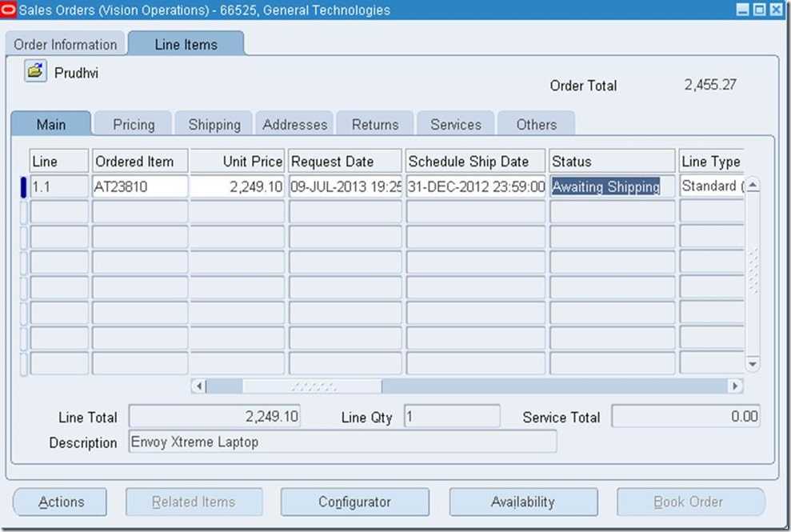791x532 pixels.
Task: Click the Status column header
Action: coord(612,162)
